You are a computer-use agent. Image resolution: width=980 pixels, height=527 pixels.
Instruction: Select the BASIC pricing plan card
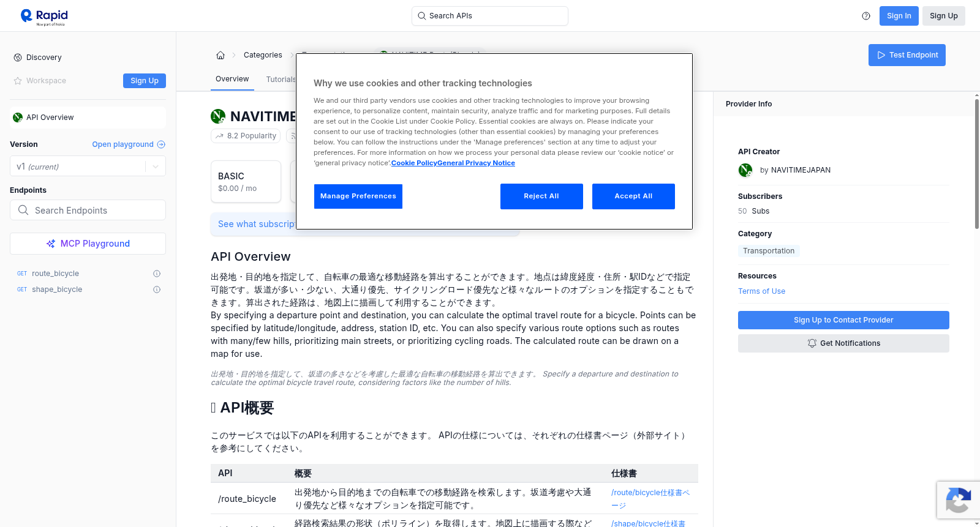246,182
